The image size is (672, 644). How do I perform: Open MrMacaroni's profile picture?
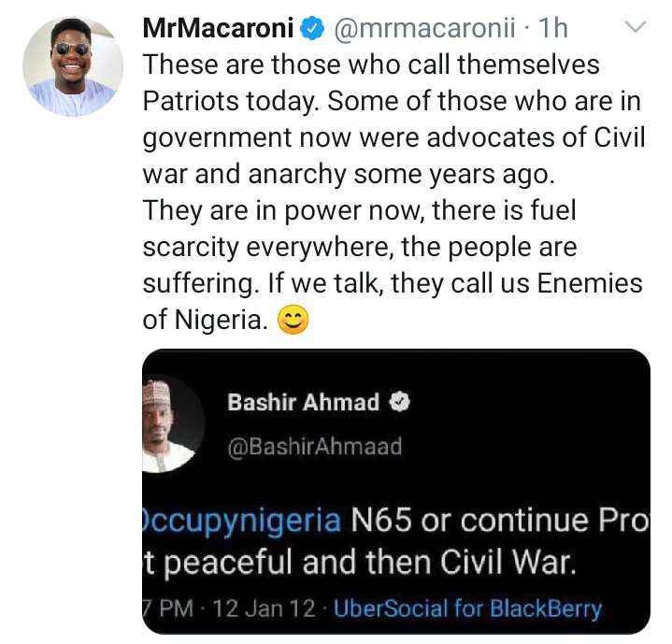click(x=72, y=66)
